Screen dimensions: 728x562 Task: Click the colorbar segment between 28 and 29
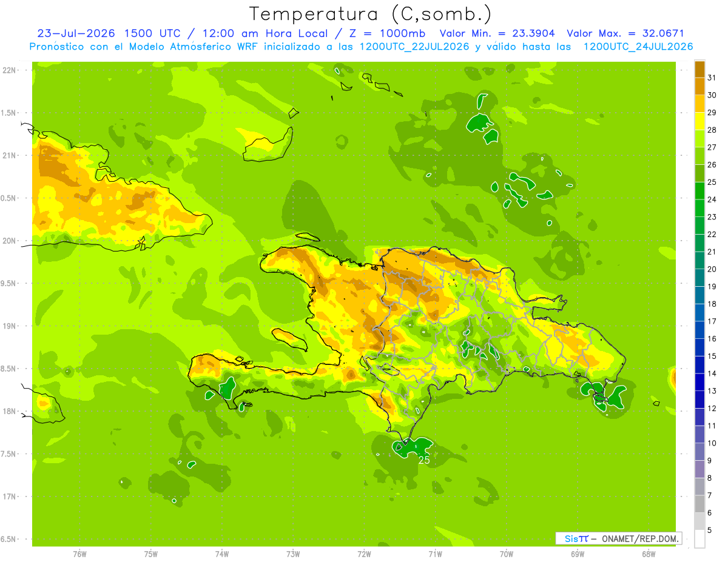tap(699, 121)
